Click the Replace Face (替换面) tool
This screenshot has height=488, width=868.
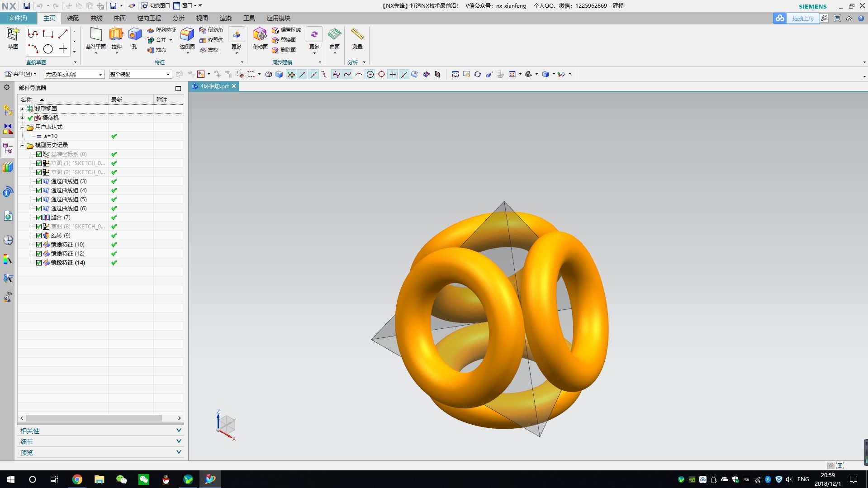[284, 40]
